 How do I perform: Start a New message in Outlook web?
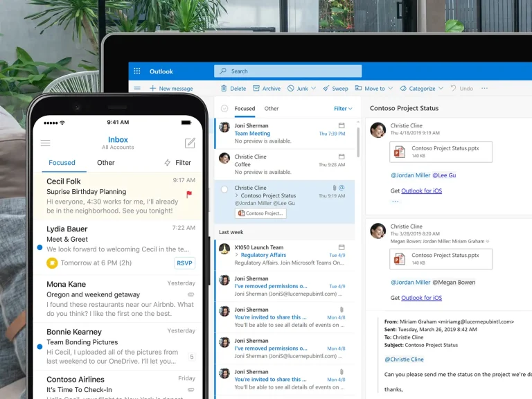pos(171,89)
